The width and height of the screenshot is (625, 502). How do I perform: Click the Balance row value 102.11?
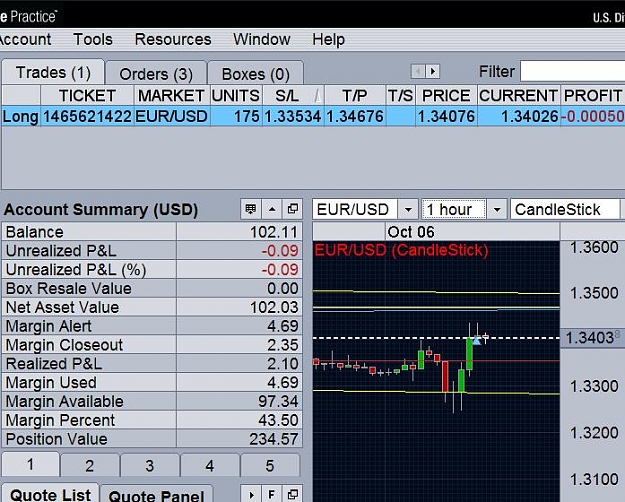[274, 232]
